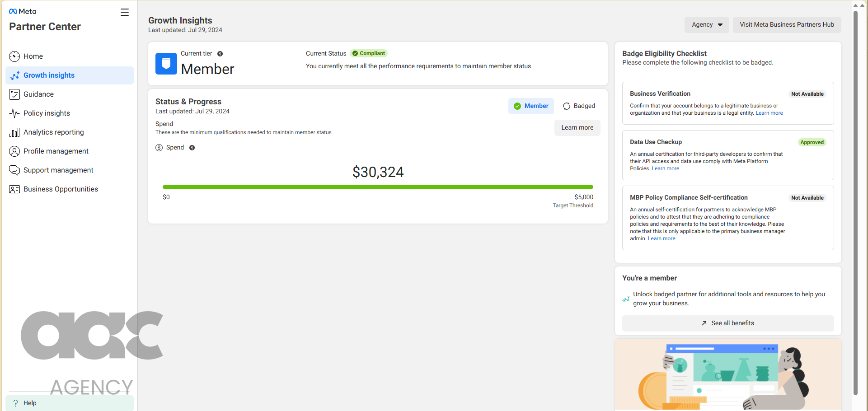Navigate to Analytics reporting
This screenshot has width=868, height=411.
[x=70, y=132]
